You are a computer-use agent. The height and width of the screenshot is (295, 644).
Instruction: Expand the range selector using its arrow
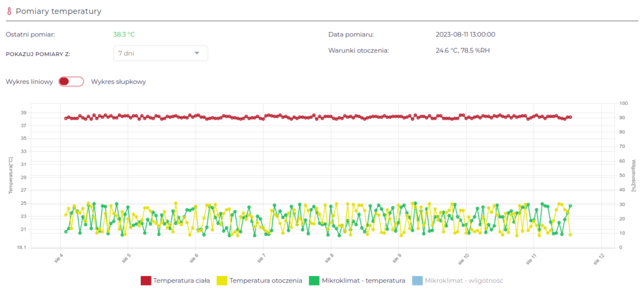tap(197, 53)
